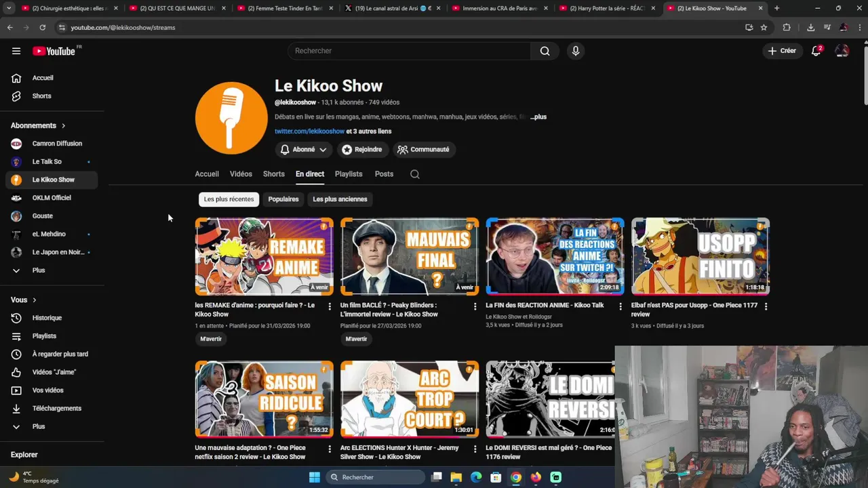This screenshot has height=488, width=868.
Task: Select Les plus récentes filter chip
Action: click(x=229, y=199)
